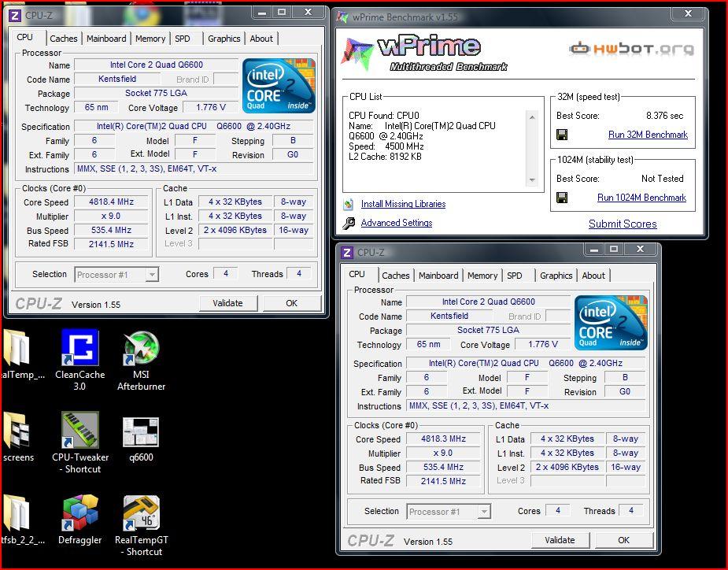Open About tab in upper CPU-Z
The height and width of the screenshot is (570, 728).
261,39
